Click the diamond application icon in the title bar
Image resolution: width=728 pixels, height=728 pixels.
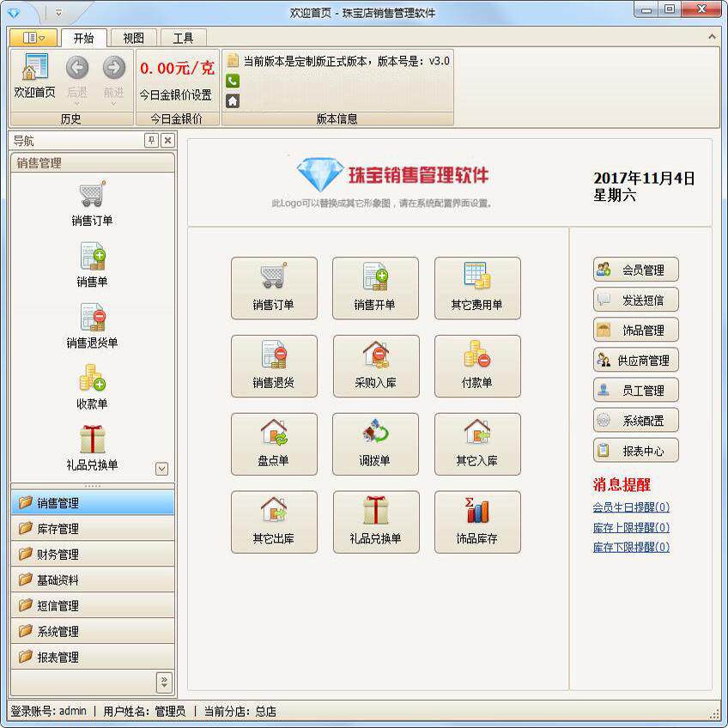pos(14,13)
